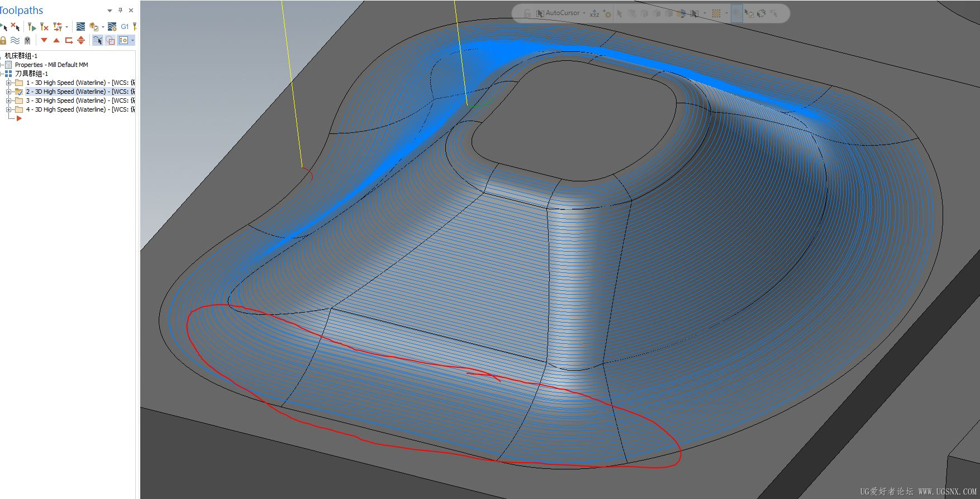980x499 pixels.
Task: Select Properties - Mill Default MM node
Action: [51, 65]
